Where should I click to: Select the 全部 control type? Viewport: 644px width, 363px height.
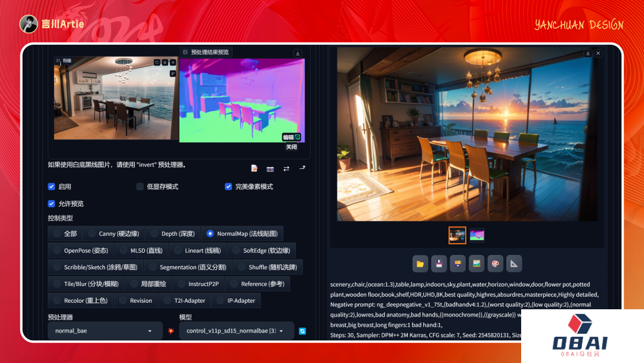[65, 233]
